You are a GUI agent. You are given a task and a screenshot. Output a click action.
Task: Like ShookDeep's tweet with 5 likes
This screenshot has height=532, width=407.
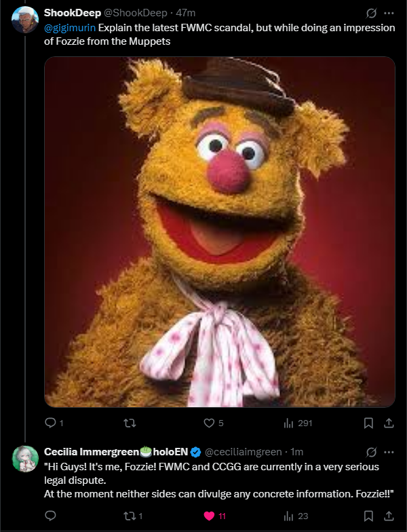pos(210,423)
